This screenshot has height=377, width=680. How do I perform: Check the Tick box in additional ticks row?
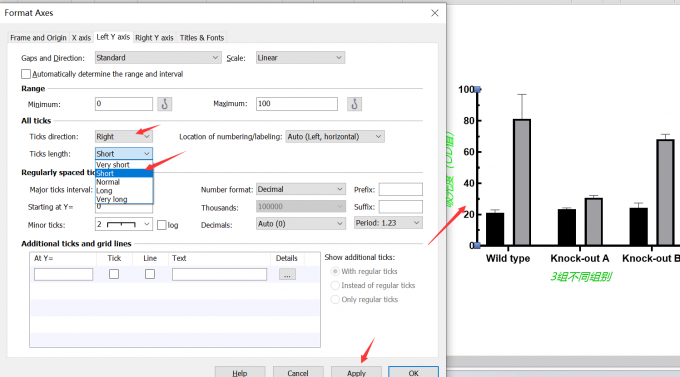pyautogui.click(x=114, y=274)
